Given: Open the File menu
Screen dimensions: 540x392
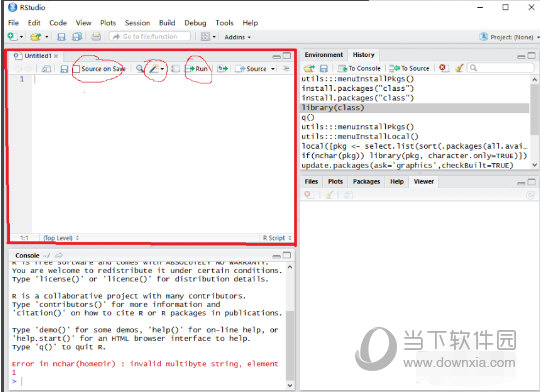Looking at the screenshot, I should click(13, 23).
